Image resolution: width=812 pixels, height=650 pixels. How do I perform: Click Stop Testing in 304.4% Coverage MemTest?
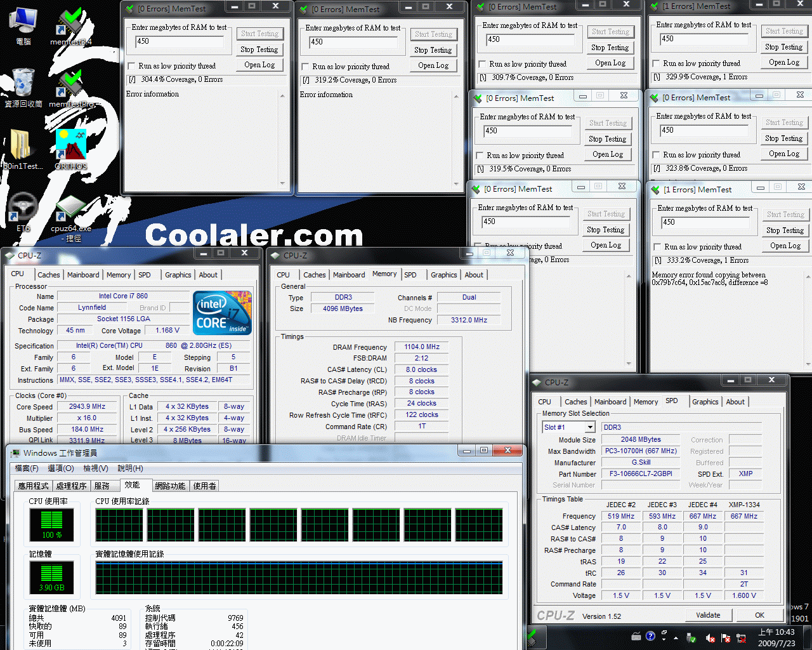(259, 50)
